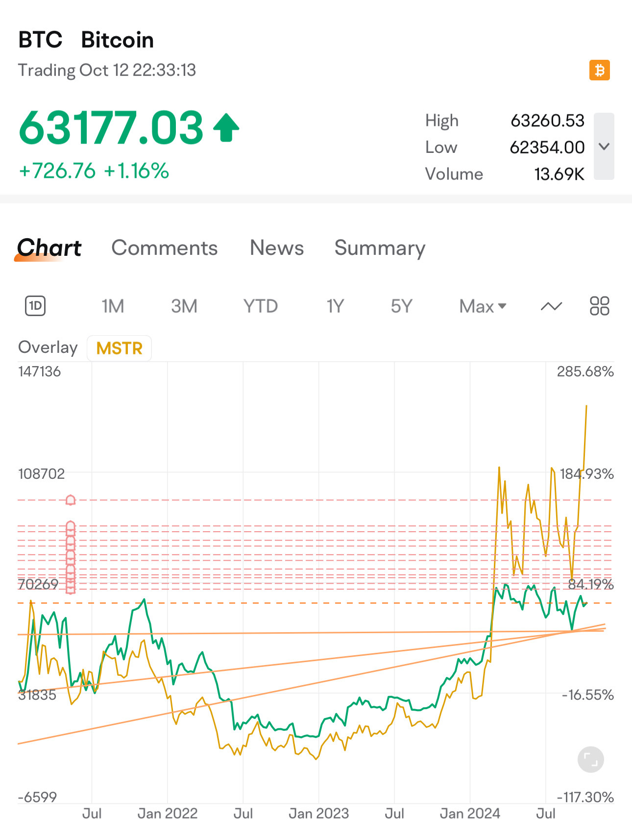
Task: Open the Max range dropdown
Action: tap(483, 306)
